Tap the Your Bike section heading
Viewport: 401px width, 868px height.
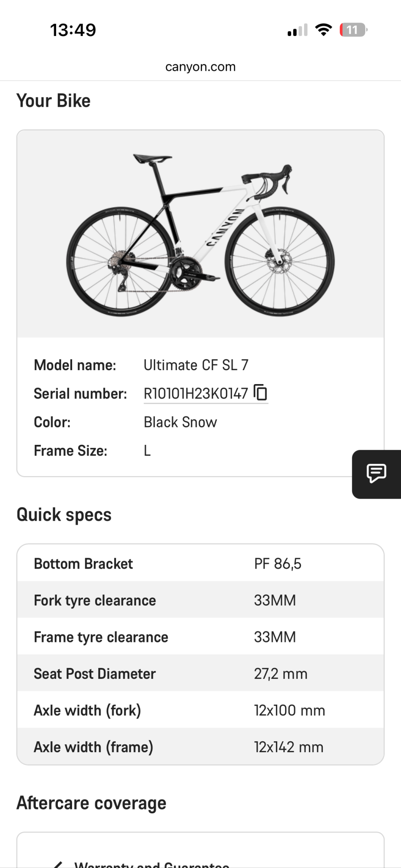[x=53, y=100]
